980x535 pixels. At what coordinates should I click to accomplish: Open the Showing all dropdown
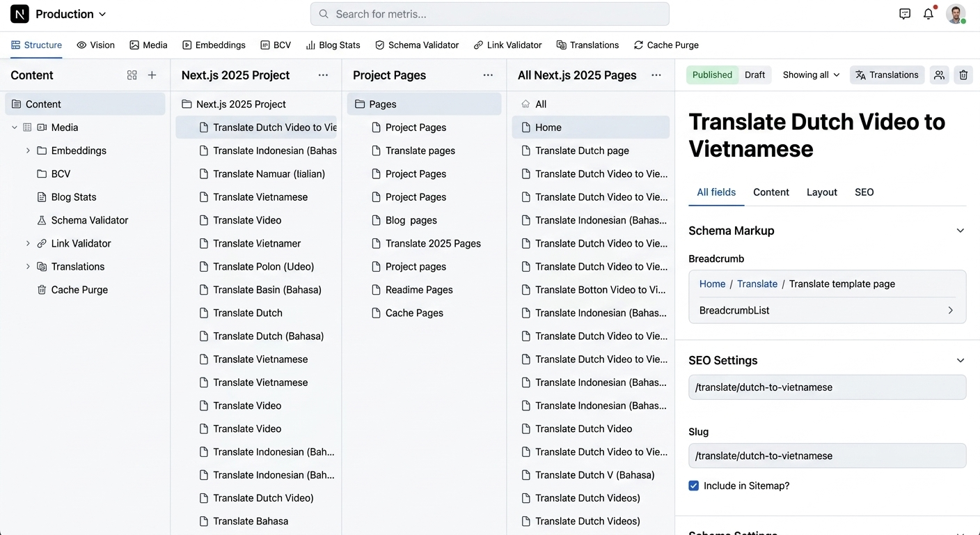(811, 75)
